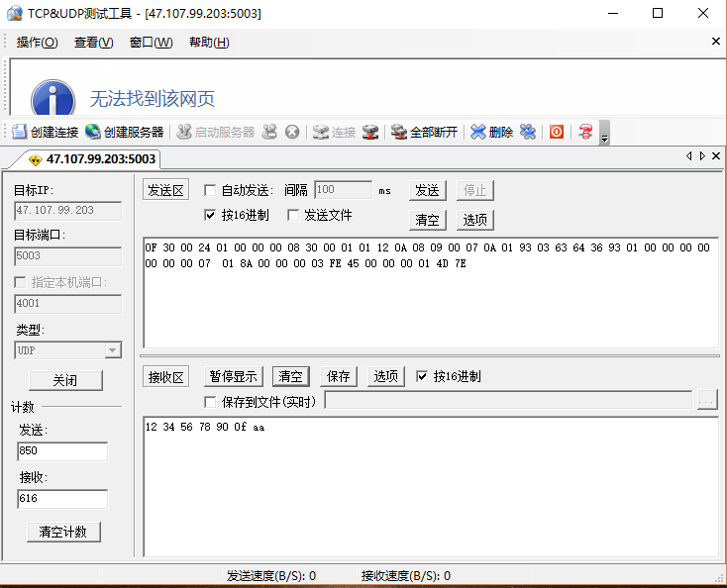Click Disconnect All (全部断开) toolbar icon
727x588 pixels.
pos(399,132)
